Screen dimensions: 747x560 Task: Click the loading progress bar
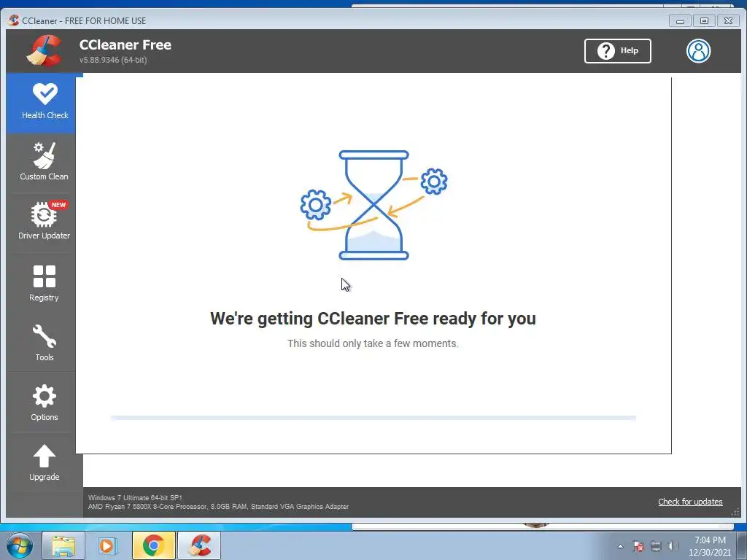pos(373,418)
